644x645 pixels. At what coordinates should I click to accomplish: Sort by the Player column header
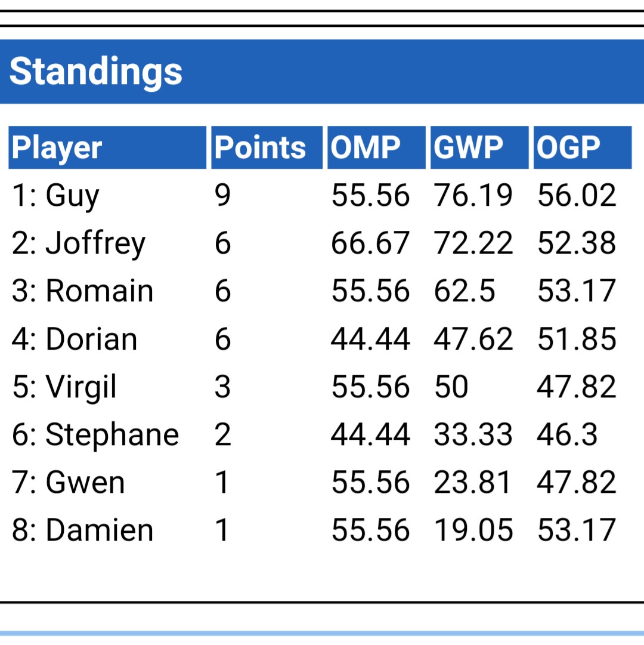(x=57, y=148)
